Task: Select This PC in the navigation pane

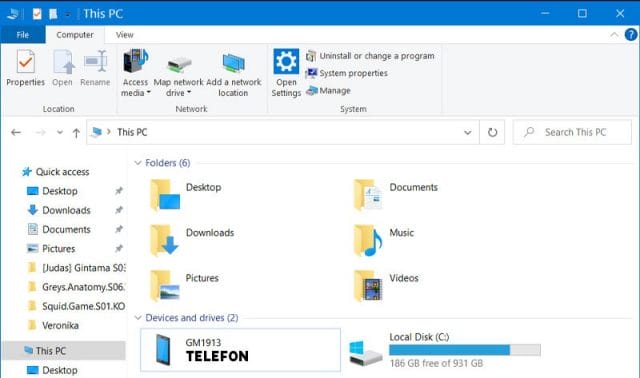Action: 64,351
